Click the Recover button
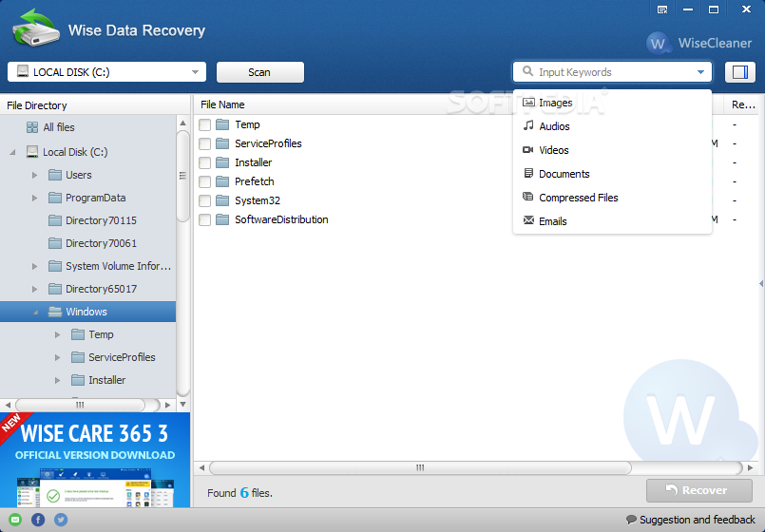 click(x=699, y=490)
